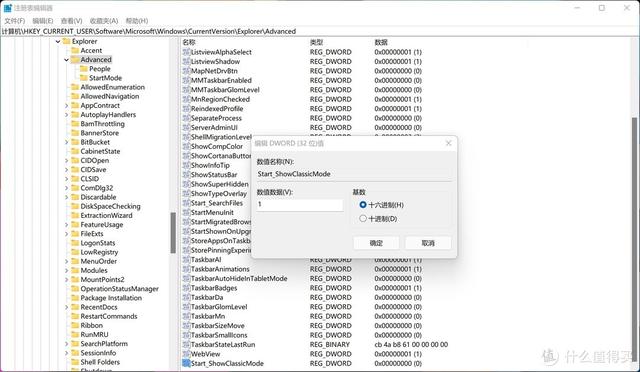Open the 文件(F) menu

point(15,21)
